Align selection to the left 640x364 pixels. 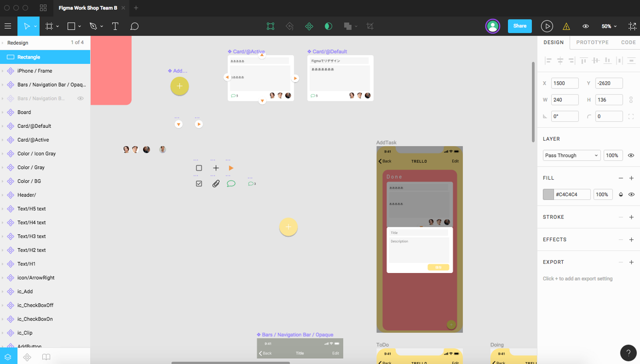pyautogui.click(x=548, y=61)
